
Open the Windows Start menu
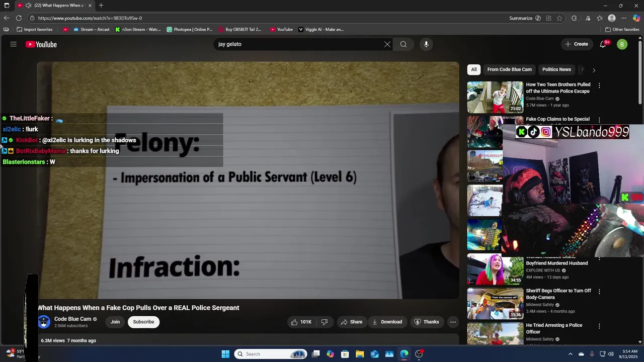pyautogui.click(x=225, y=354)
